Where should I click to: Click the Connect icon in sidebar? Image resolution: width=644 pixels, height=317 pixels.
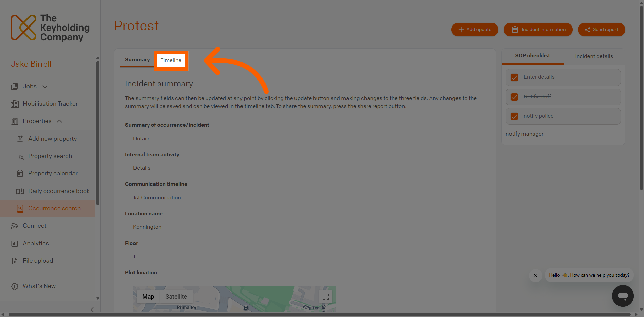click(14, 226)
